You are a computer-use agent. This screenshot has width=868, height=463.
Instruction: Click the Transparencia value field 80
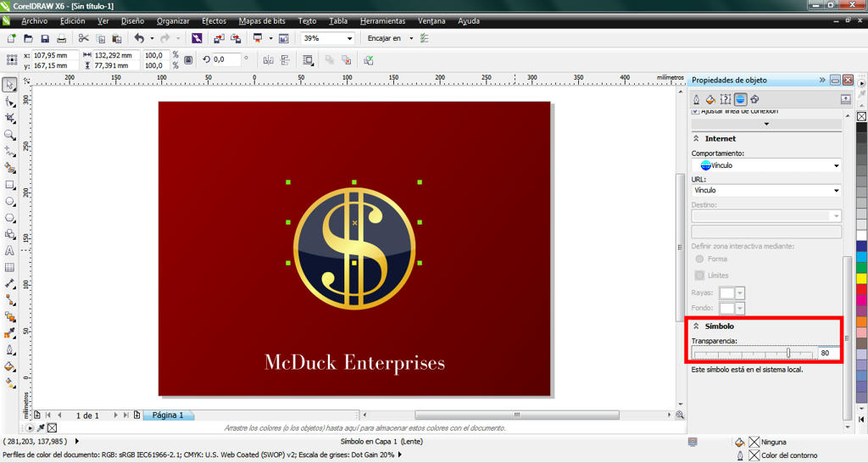(x=829, y=353)
